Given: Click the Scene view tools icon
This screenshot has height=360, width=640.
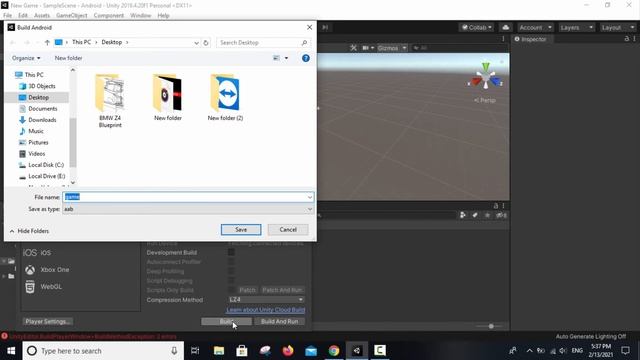Looking at the screenshot, I should pos(353,48).
